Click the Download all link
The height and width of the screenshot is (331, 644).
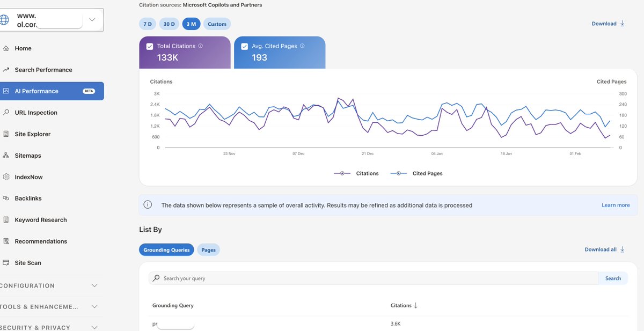[x=601, y=249]
